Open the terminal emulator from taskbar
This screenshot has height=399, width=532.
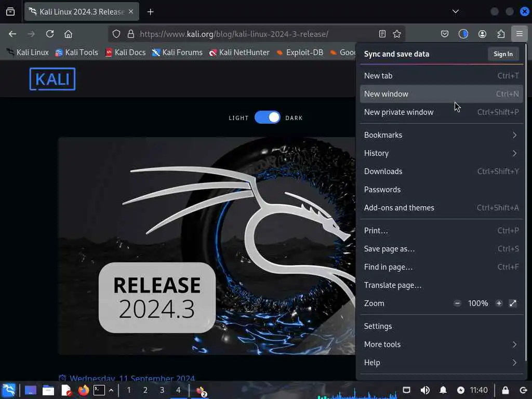99,391
